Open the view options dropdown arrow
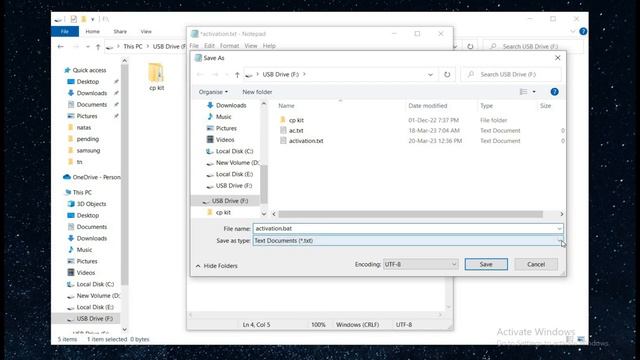640x360 pixels. (x=534, y=92)
